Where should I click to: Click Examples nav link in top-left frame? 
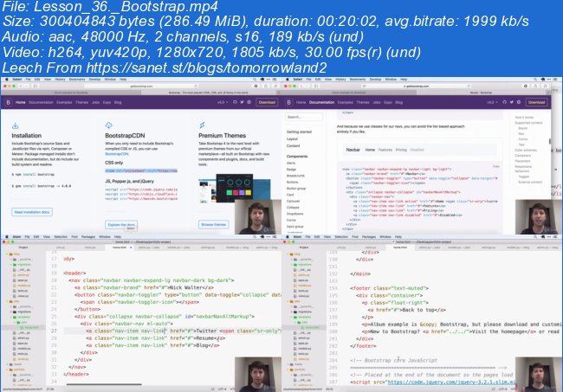[64, 102]
